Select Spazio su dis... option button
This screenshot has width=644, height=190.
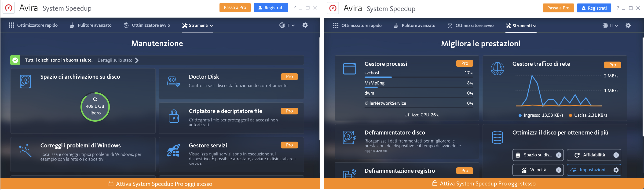click(538, 155)
